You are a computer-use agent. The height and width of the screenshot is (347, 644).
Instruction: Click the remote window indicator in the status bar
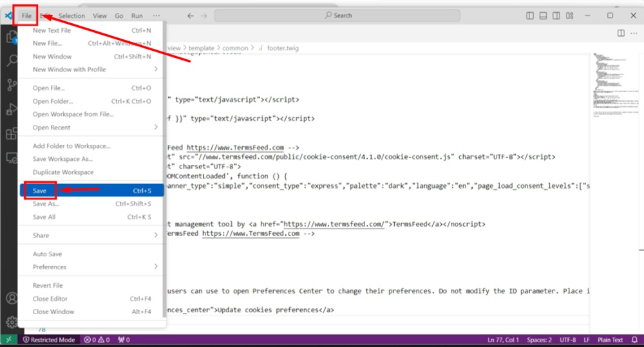pyautogui.click(x=8, y=340)
